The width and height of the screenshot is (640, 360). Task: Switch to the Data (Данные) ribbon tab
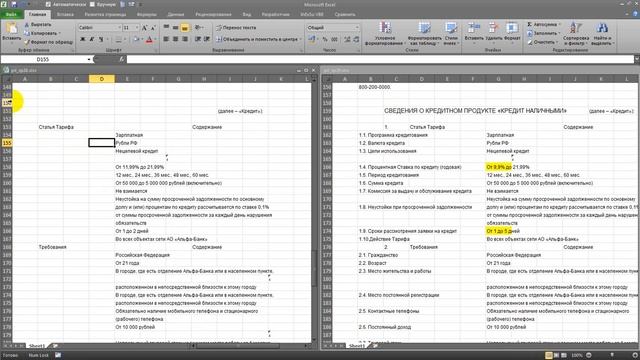[176, 14]
